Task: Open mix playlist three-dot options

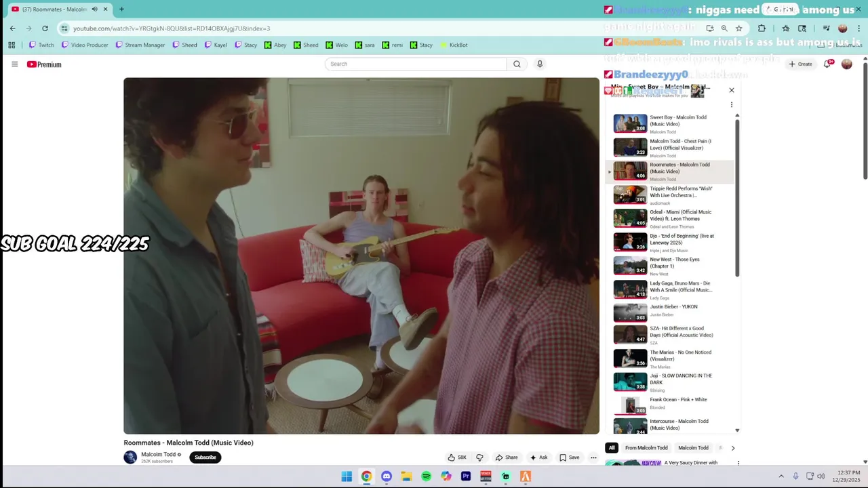Action: [731, 104]
